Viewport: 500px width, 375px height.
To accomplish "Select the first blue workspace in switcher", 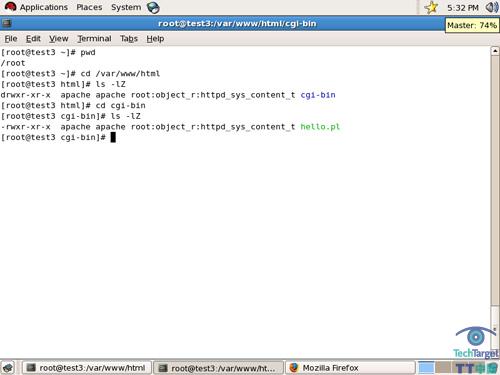I will tap(426, 368).
